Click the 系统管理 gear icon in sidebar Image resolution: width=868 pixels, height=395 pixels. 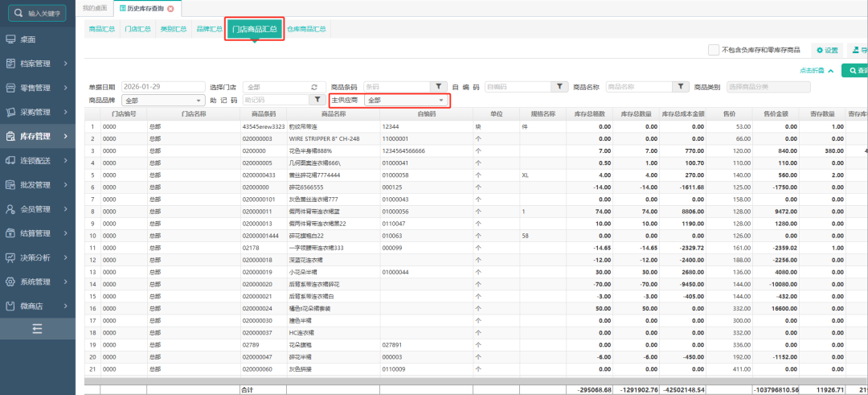coord(10,282)
